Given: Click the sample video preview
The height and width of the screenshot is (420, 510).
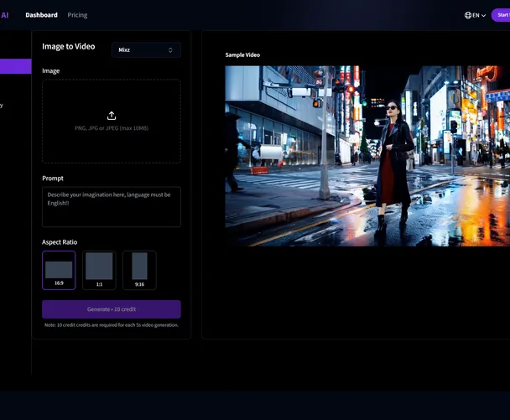Looking at the screenshot, I should click(367, 156).
